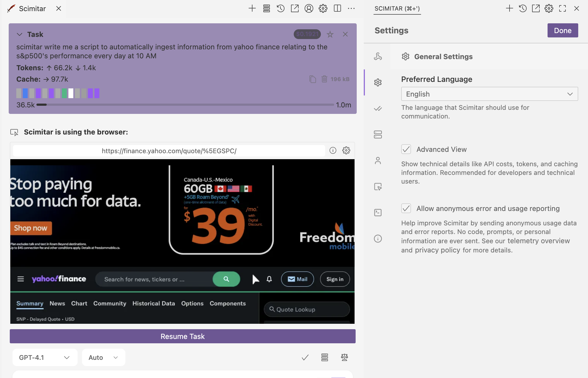The height and width of the screenshot is (378, 588).
Task: Open Browser settings sidebar tab
Action: pyautogui.click(x=378, y=187)
